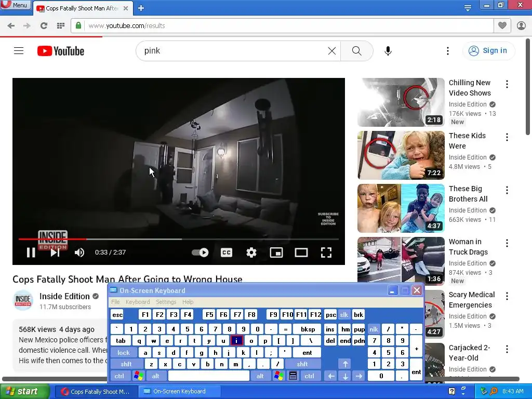Switch to On-Screen Keyboard taskbar button
This screenshot has height=399, width=532.
179,391
